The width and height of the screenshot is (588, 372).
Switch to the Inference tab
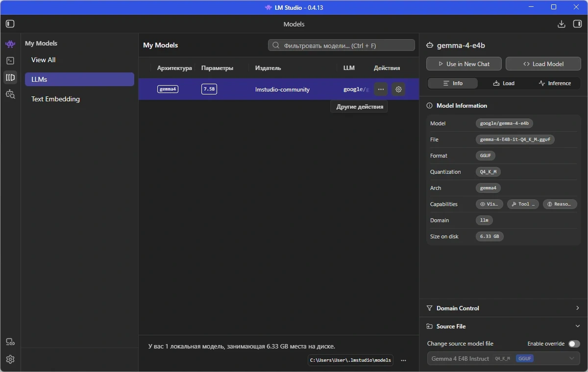pyautogui.click(x=555, y=83)
